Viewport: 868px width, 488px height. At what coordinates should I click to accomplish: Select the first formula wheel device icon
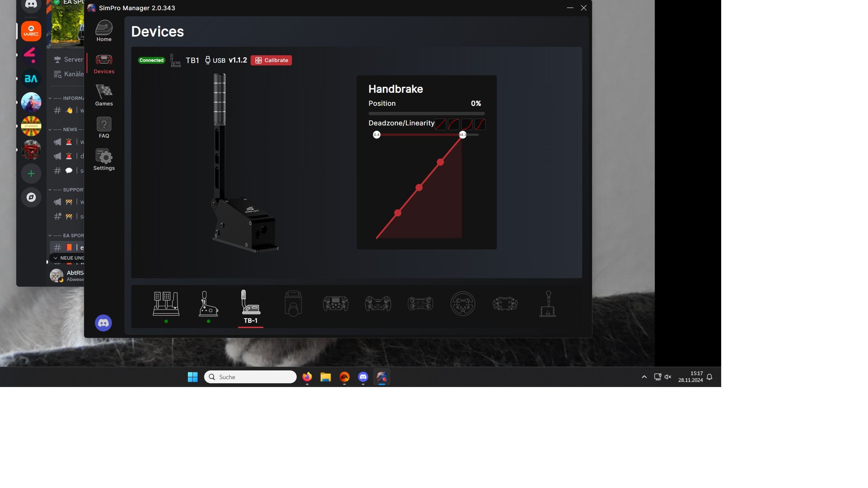336,304
